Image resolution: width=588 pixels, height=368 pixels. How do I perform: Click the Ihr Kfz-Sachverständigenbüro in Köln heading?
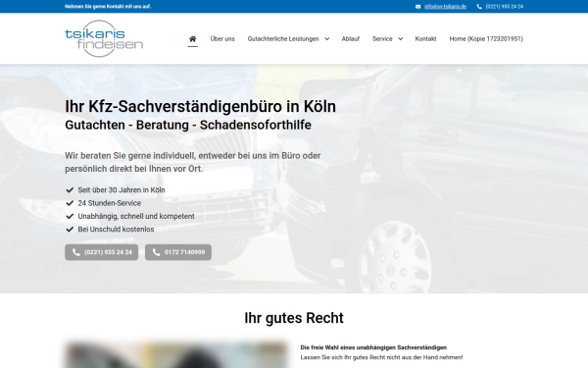tap(200, 107)
